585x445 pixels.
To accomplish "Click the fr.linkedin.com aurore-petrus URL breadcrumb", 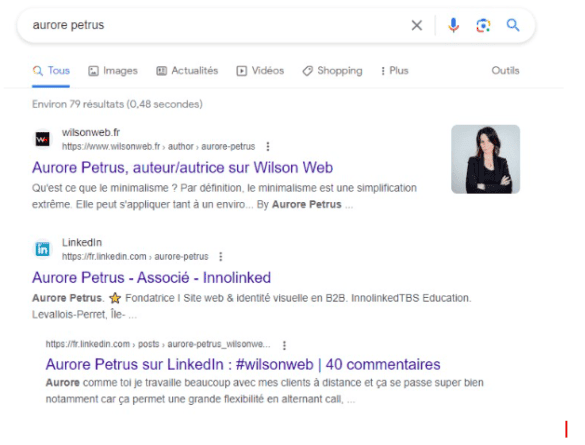I will 135,257.
